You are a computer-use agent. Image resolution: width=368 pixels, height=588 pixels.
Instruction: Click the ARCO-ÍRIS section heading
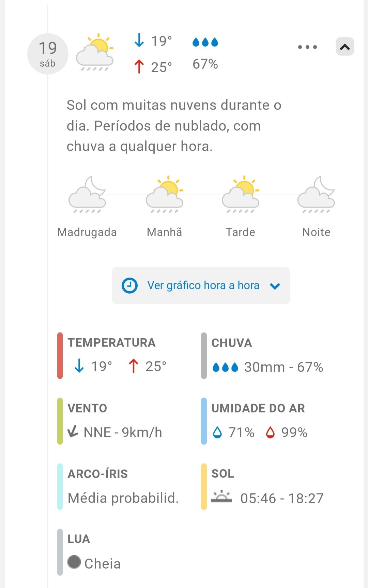click(x=97, y=474)
